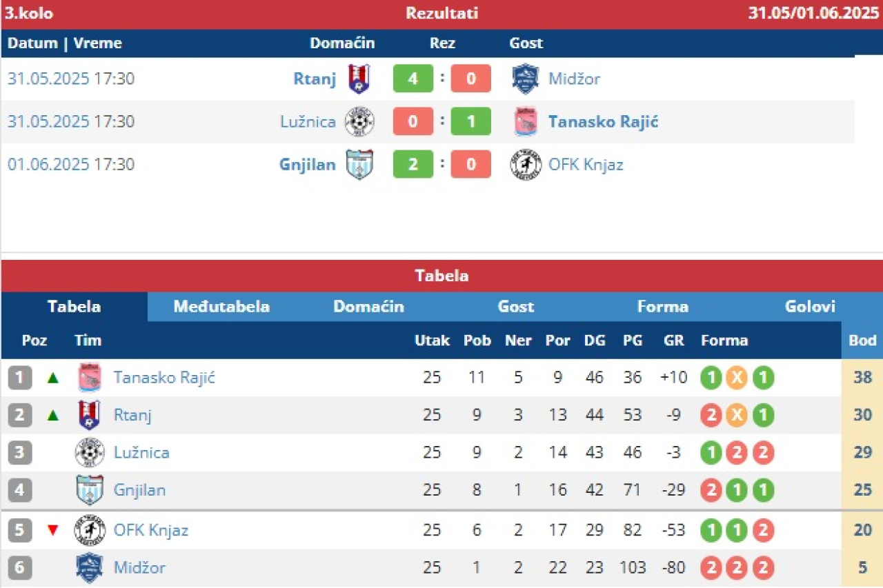Click the green 4 score for Rtanj
The image size is (883, 588).
(413, 79)
